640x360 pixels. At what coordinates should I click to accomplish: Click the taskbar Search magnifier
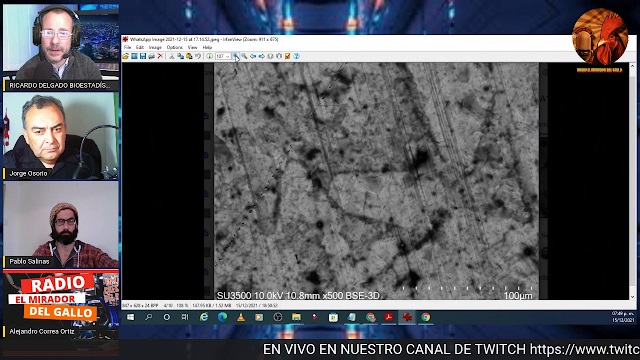pyautogui.click(x=149, y=317)
